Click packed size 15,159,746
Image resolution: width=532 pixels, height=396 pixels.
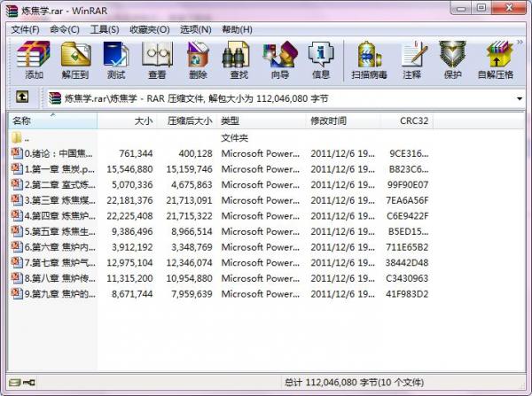pyautogui.click(x=189, y=169)
